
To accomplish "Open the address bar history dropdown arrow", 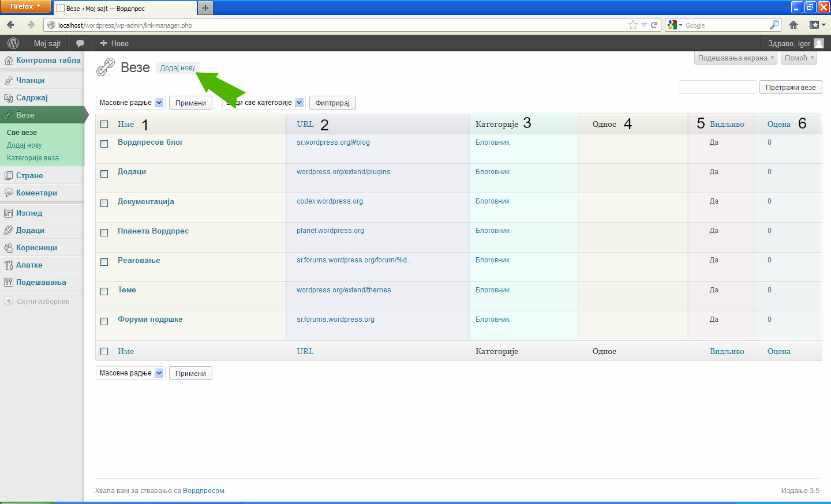I will click(644, 25).
